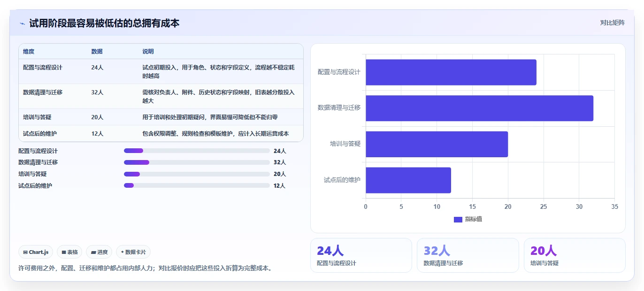This screenshot has width=644, height=291.
Task: Click the 表格 tag icon
Action: coord(64,252)
